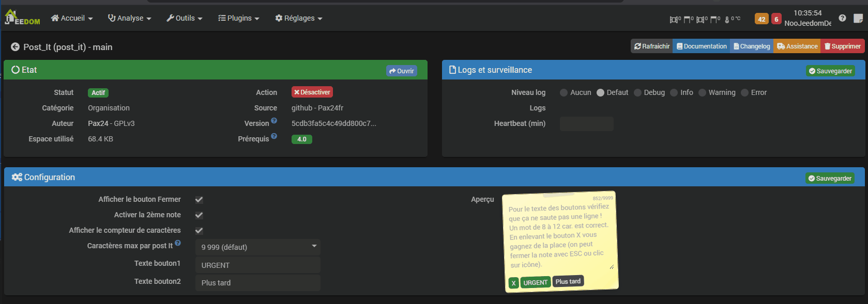
Task: Show help icon for Caractères max par post It
Action: tap(178, 243)
